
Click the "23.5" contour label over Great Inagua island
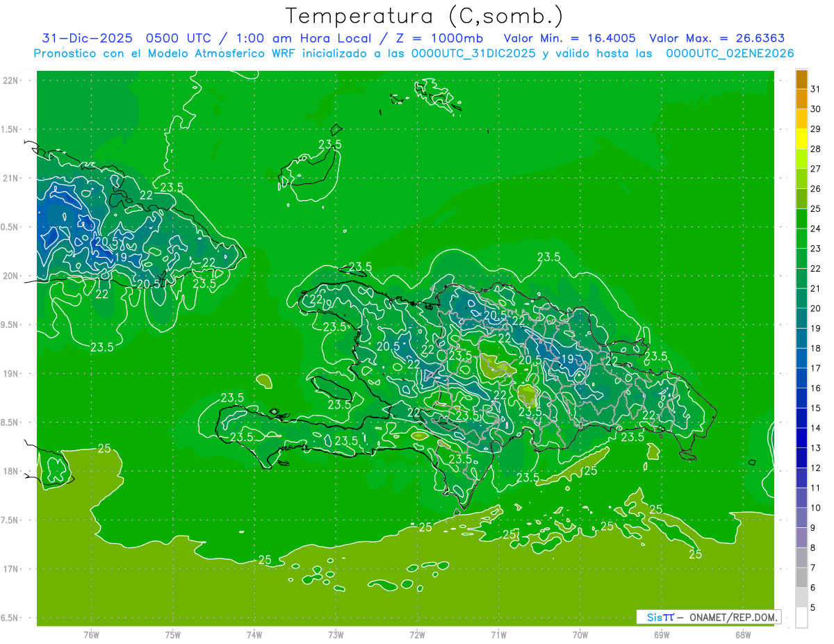(330, 144)
